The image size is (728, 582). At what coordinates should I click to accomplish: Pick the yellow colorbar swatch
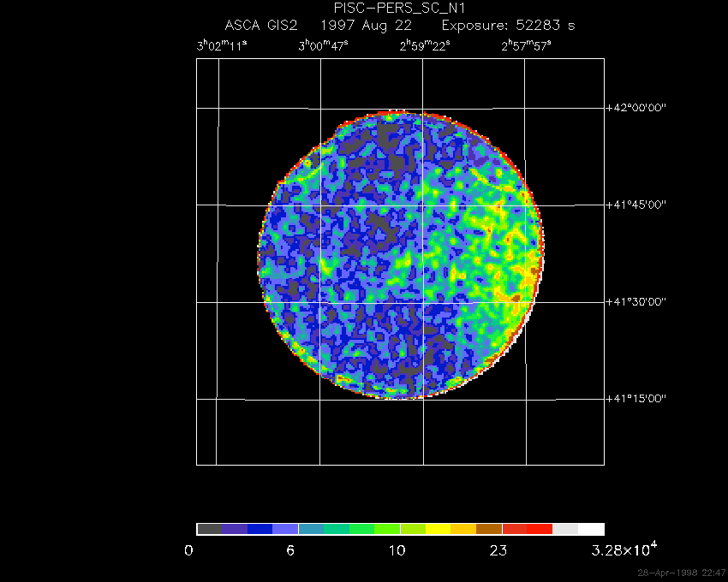(x=439, y=529)
